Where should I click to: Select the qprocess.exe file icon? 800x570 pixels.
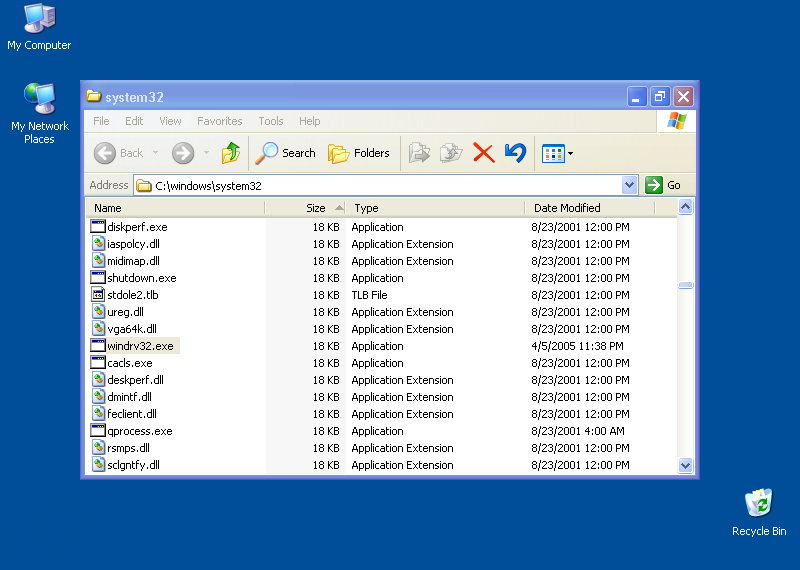[98, 431]
